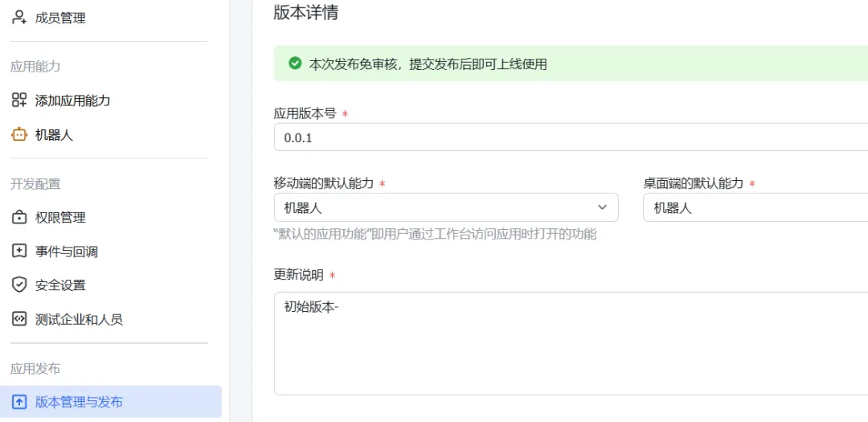Select 版本管理与发布 menu item
The height and width of the screenshot is (422, 868).
click(111, 402)
